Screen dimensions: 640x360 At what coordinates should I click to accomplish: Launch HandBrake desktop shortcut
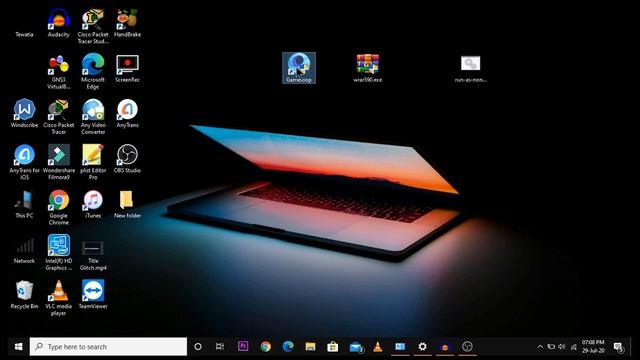127,23
